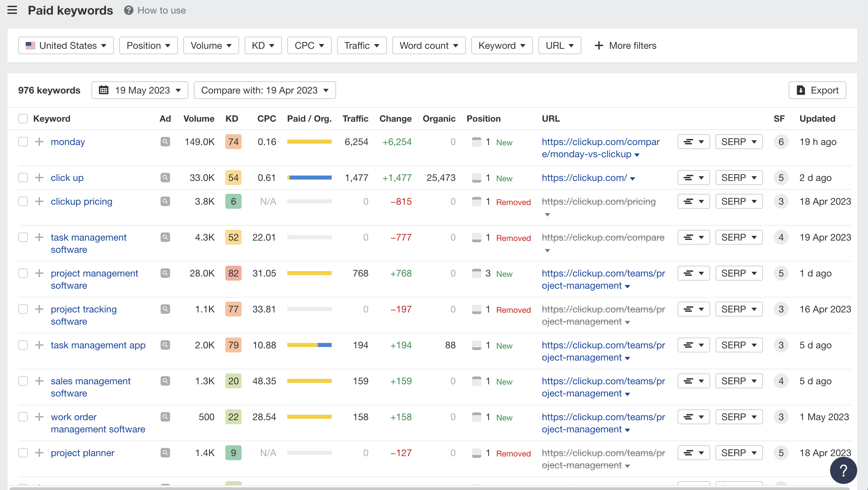This screenshot has width=868, height=490.
Task: Open the project planner keyword link
Action: (x=82, y=453)
